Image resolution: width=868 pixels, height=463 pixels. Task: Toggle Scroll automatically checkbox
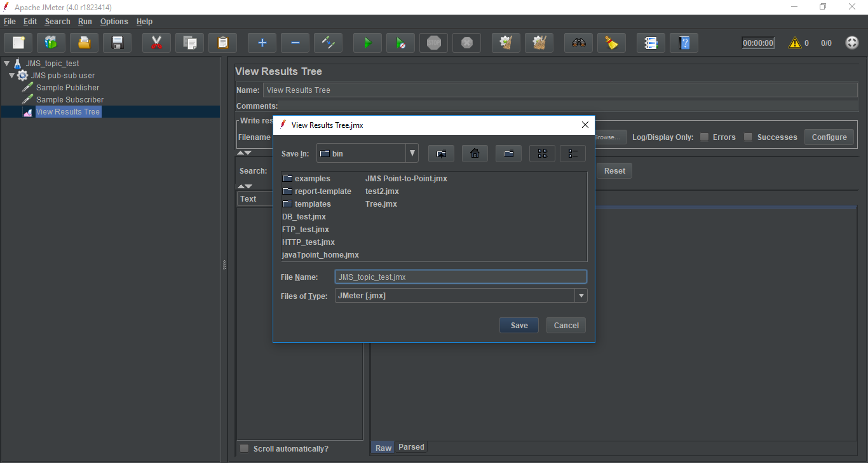pos(245,448)
